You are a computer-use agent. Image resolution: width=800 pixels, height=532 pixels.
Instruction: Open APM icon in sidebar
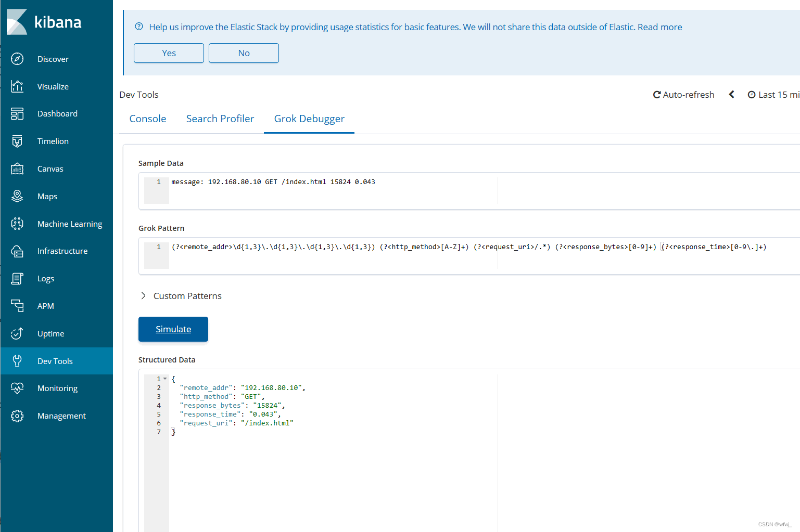pyautogui.click(x=17, y=306)
